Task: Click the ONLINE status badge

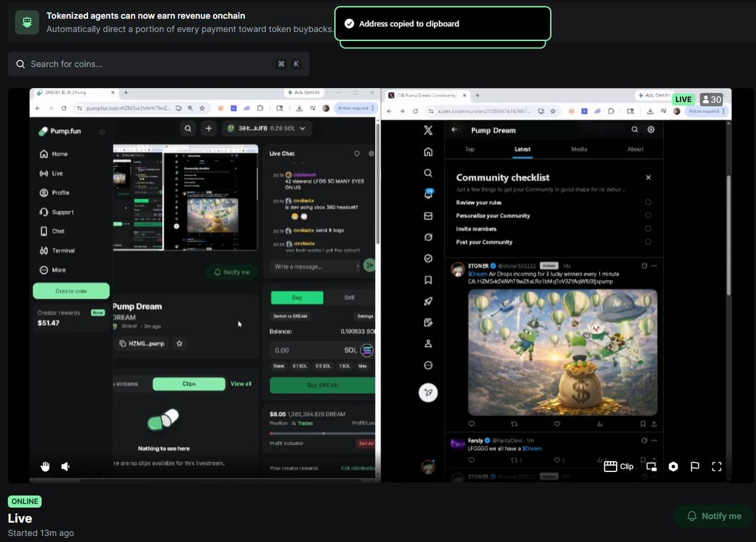Action: 25,502
